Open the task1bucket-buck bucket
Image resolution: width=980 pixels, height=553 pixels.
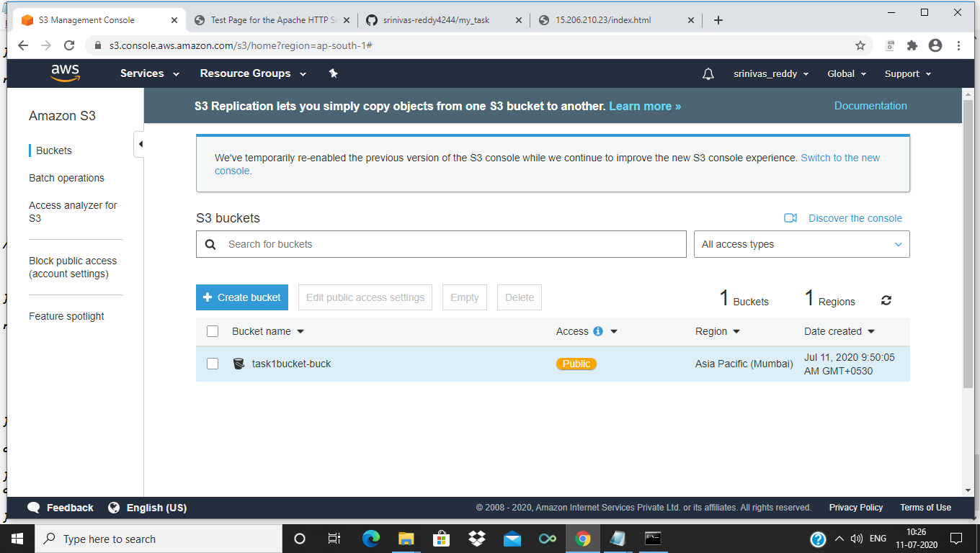tap(291, 364)
